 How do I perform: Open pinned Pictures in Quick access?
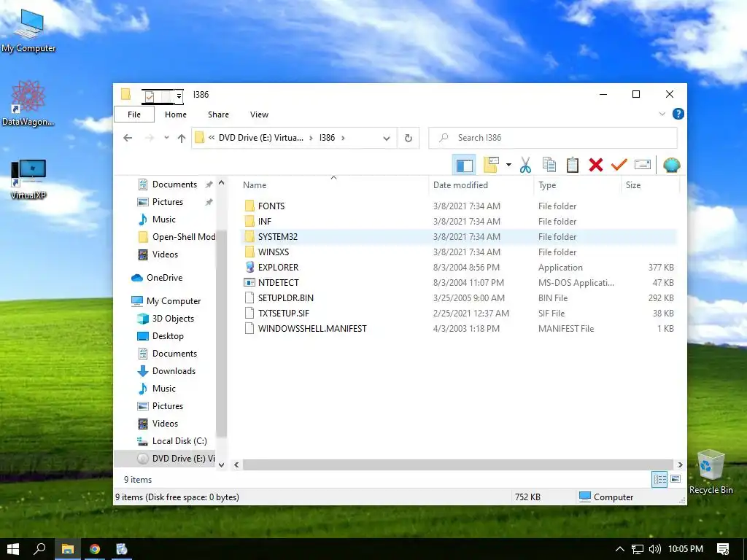click(x=168, y=202)
